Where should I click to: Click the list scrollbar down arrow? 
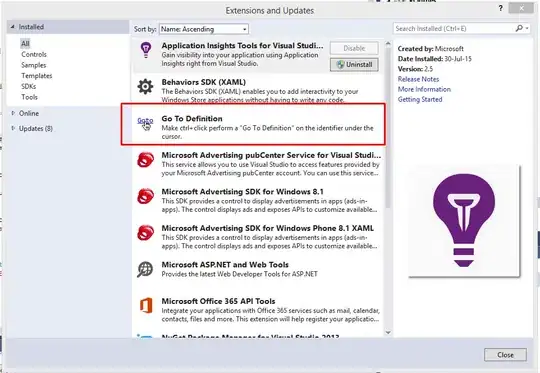pyautogui.click(x=388, y=332)
